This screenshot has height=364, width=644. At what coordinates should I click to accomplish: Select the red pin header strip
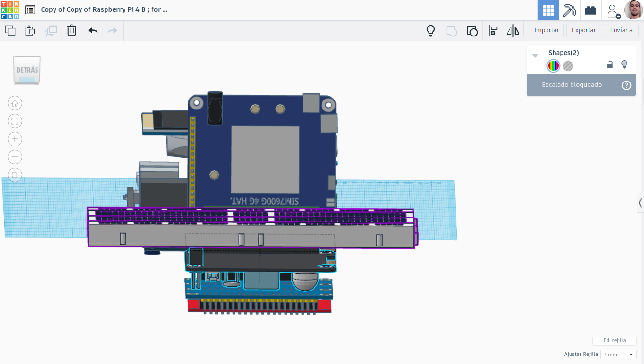(x=259, y=306)
